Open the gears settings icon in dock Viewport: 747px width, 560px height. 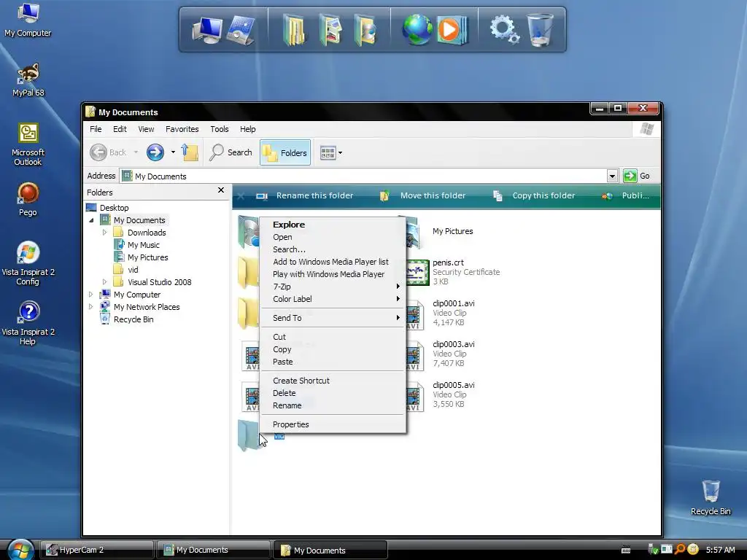[505, 29]
